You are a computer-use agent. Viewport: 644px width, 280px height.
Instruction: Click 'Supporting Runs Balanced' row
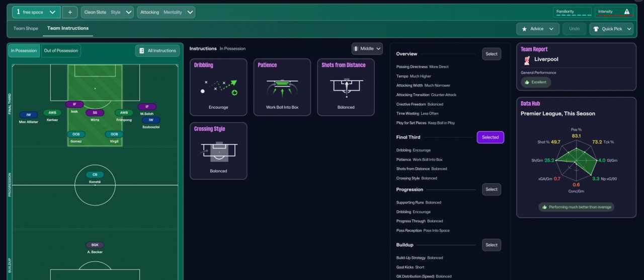[419, 202]
